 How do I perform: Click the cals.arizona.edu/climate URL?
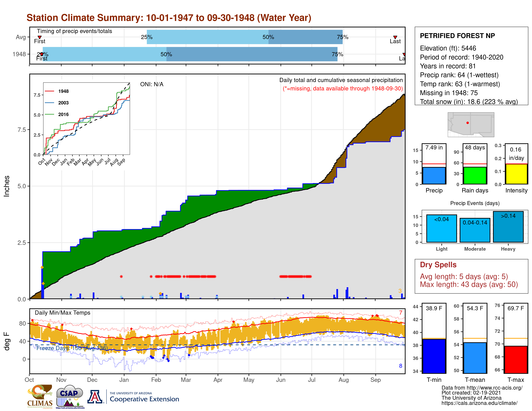[479, 403]
